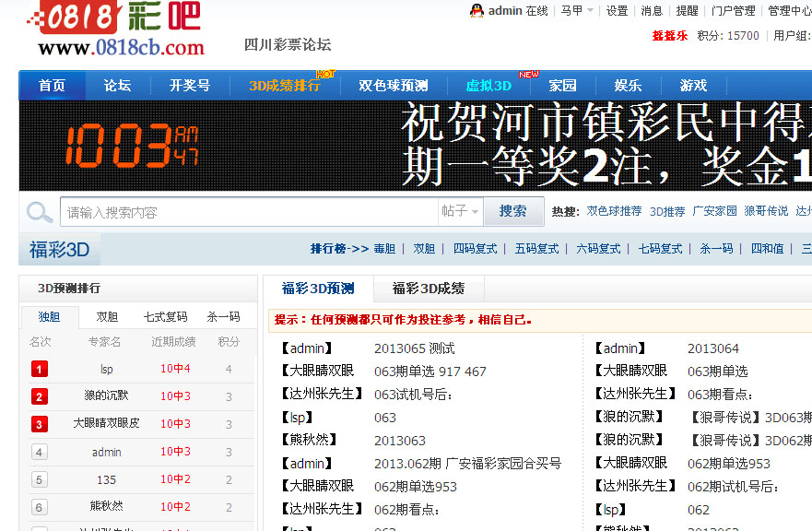Screen dimensions: 812x531
Task: Open post 062期试机号后:
Action: point(733,487)
